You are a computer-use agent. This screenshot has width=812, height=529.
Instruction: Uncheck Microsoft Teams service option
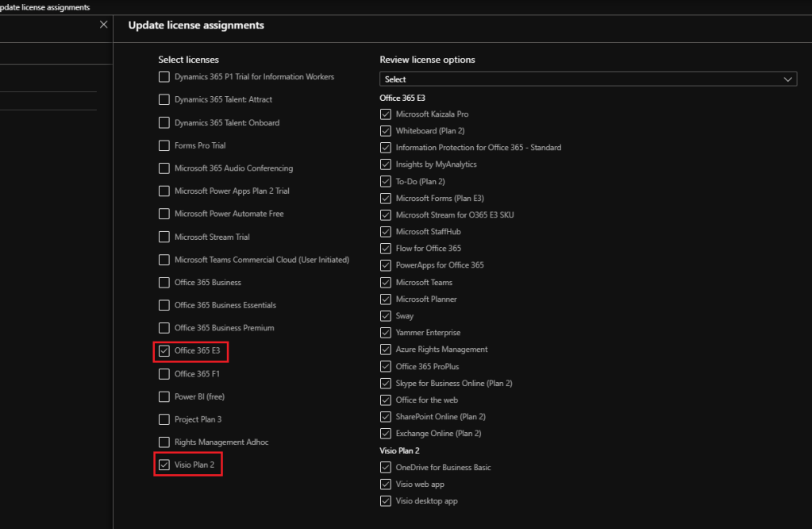tap(386, 283)
